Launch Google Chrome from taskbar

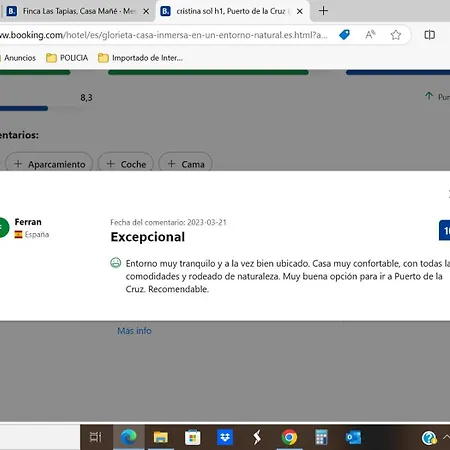289,437
